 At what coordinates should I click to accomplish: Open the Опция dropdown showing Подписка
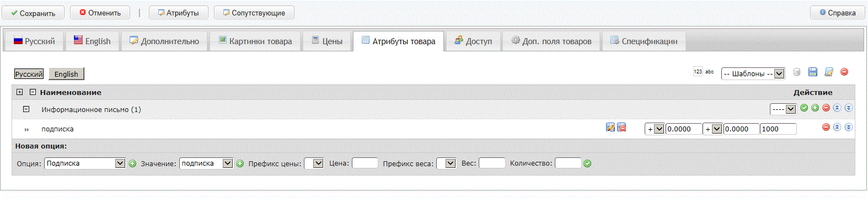pos(85,163)
